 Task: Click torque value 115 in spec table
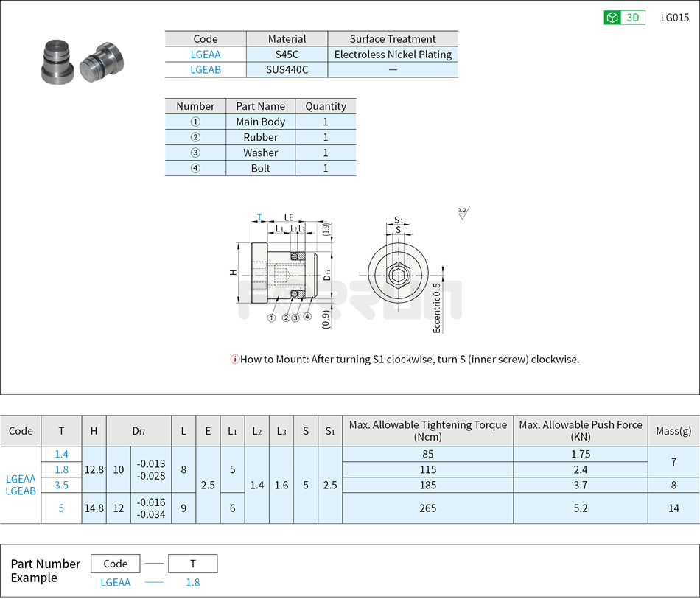pos(427,469)
